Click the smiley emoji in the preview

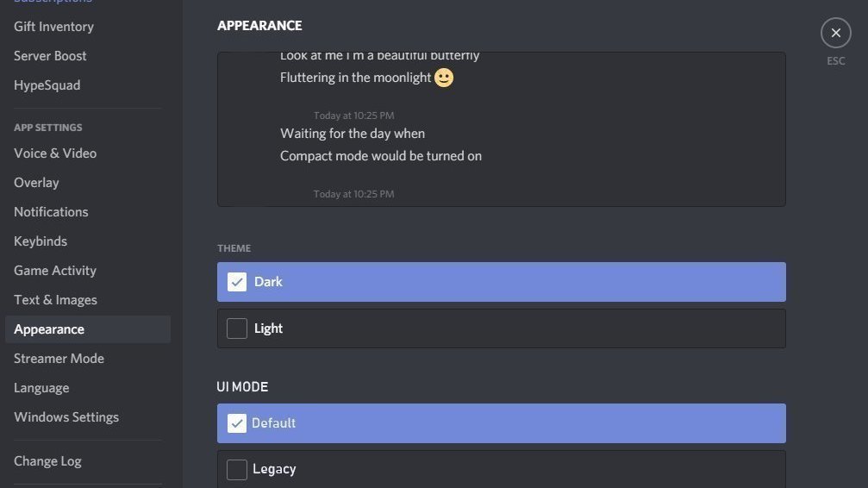click(x=444, y=78)
